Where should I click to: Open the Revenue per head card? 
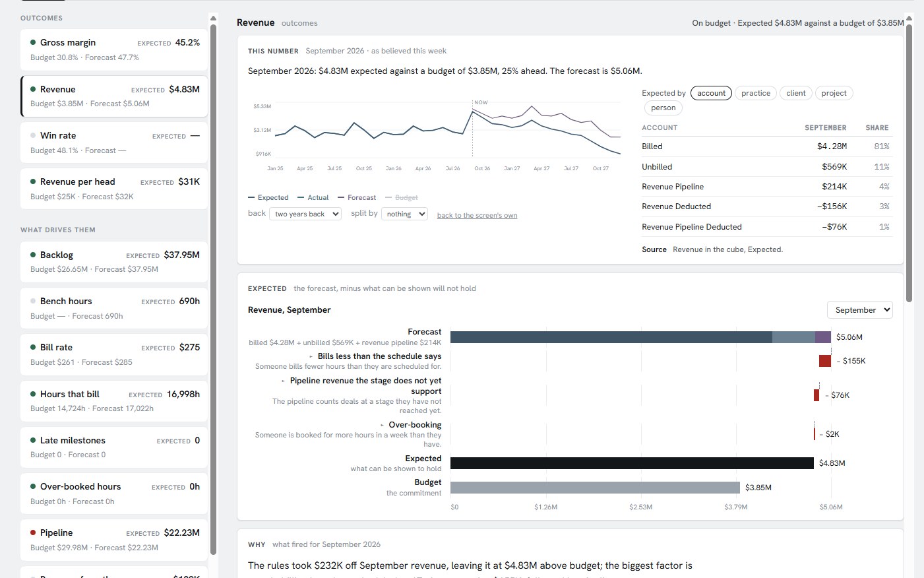pos(114,189)
